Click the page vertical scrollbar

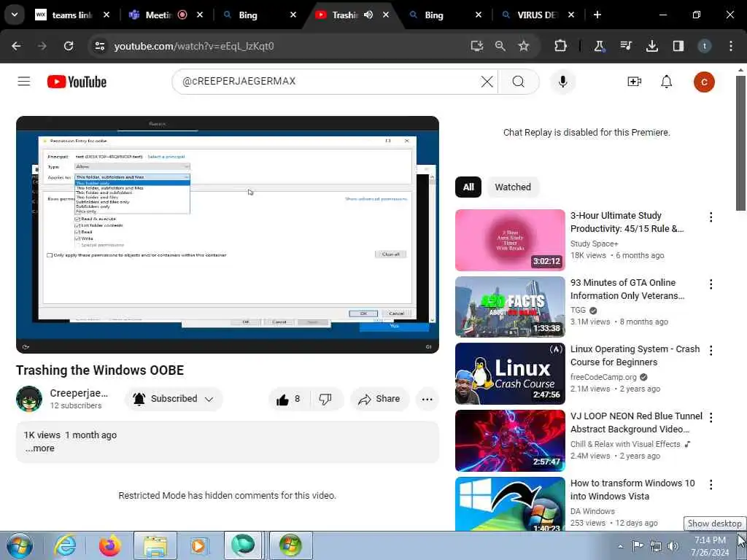coord(740,143)
